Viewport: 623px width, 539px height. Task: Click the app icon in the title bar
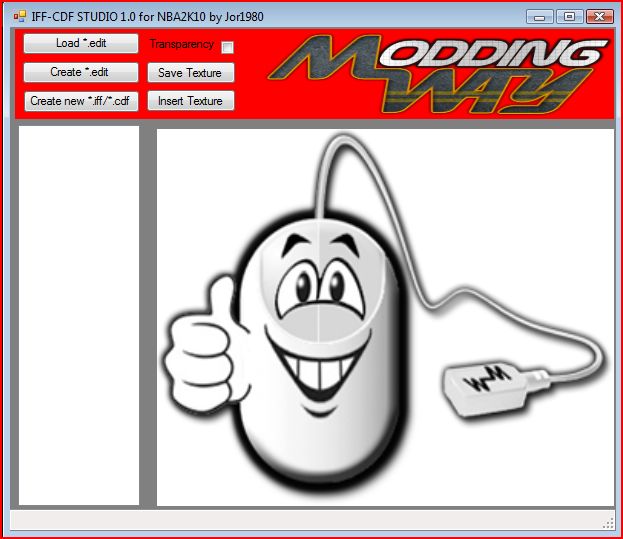19,16
